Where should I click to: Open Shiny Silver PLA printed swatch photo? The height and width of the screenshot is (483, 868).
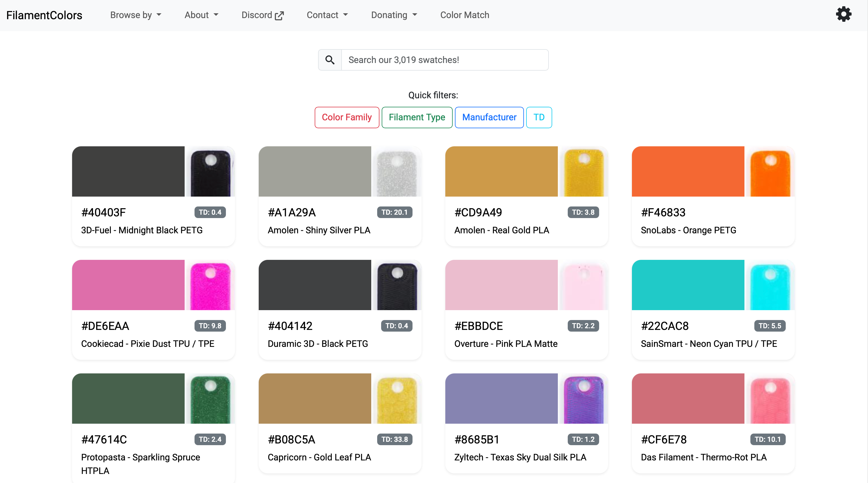396,171
